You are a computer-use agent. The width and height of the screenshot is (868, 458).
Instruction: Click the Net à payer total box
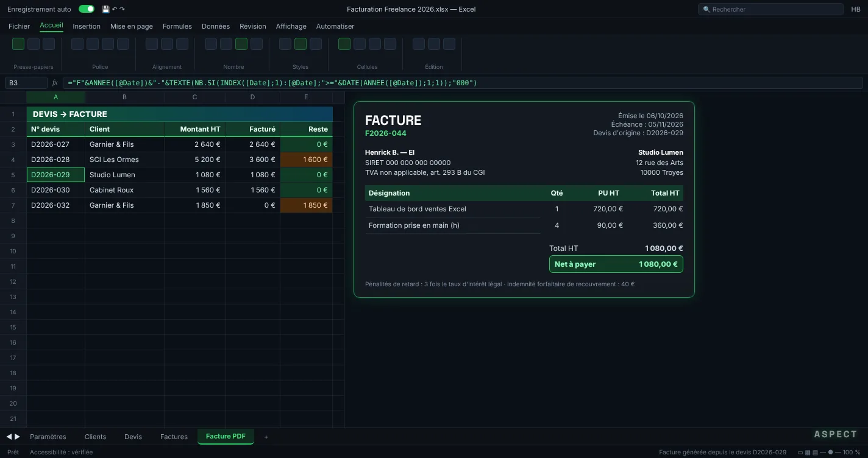[x=616, y=264]
